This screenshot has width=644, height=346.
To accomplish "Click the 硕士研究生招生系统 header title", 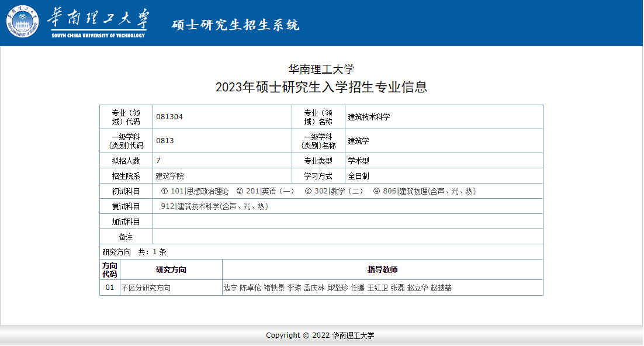I will (x=236, y=25).
